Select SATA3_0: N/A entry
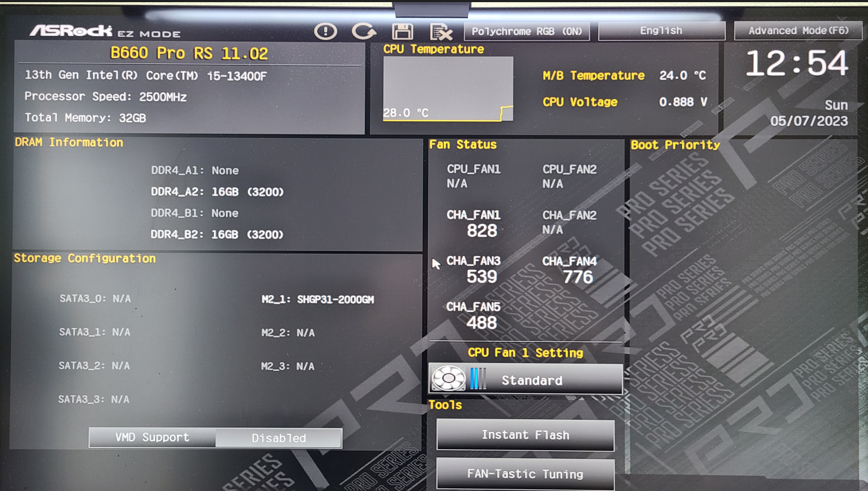Viewport: 868px width, 491px height. click(95, 298)
